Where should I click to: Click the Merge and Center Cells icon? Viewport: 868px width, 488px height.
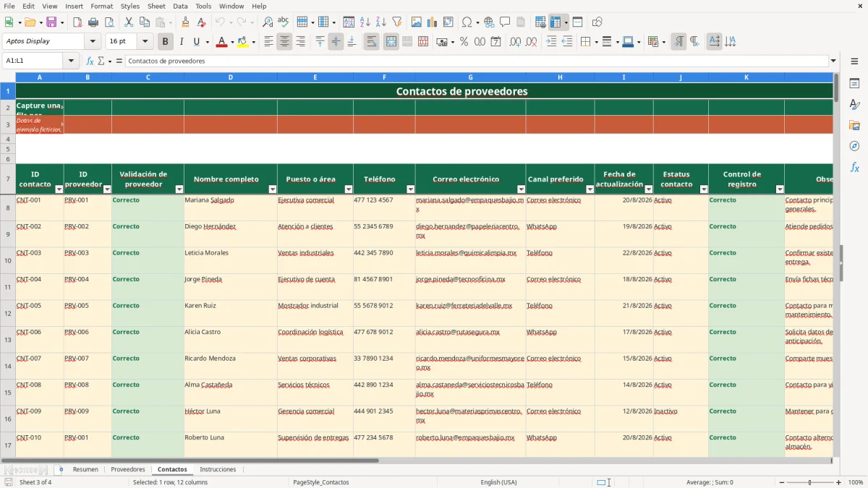[391, 42]
